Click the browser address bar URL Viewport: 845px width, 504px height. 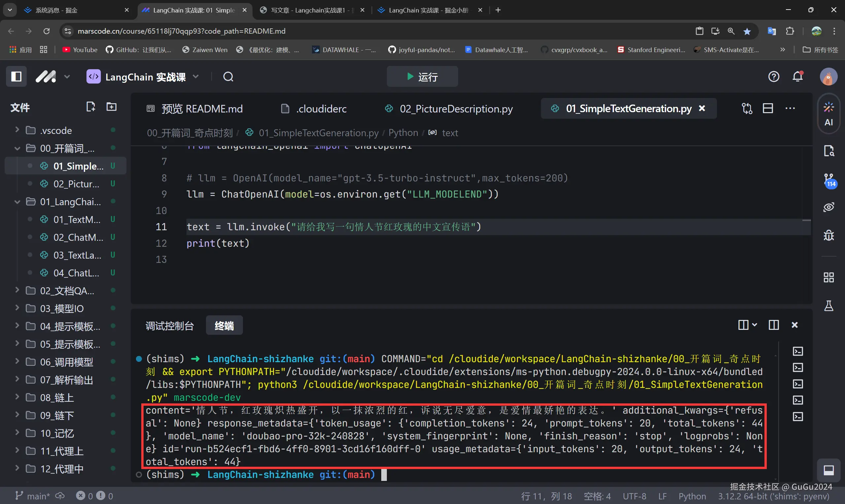tap(181, 31)
